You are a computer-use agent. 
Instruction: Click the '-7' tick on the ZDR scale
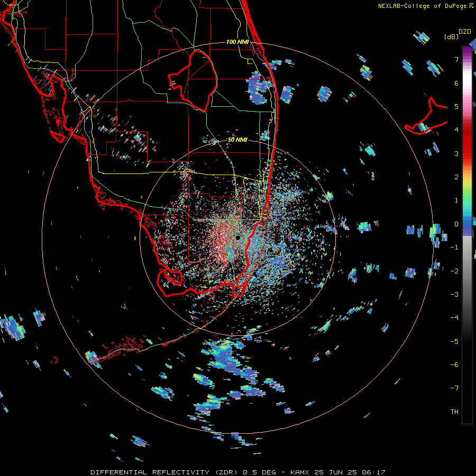(x=454, y=388)
